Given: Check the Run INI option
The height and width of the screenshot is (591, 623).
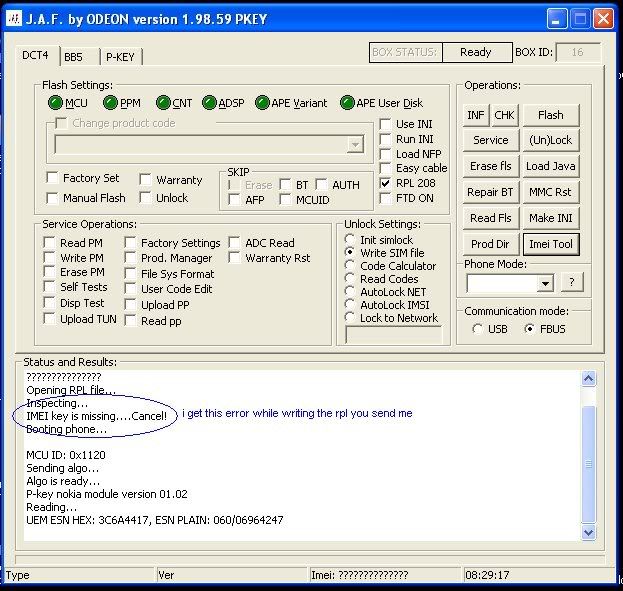Looking at the screenshot, I should (x=385, y=139).
